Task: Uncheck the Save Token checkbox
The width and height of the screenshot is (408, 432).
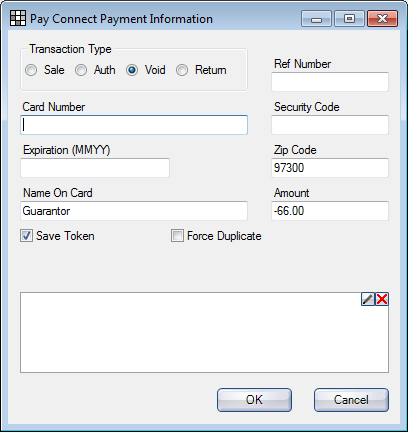Action: pos(26,236)
